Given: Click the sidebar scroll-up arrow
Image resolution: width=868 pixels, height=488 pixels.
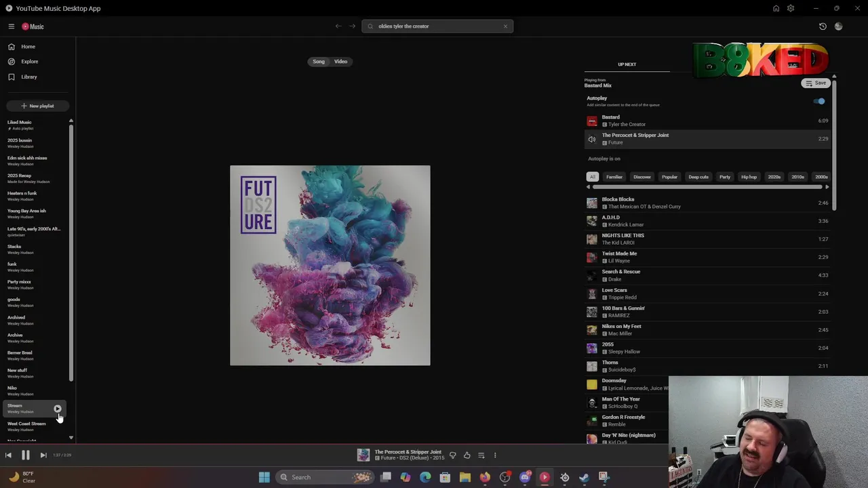Looking at the screenshot, I should 71,121.
